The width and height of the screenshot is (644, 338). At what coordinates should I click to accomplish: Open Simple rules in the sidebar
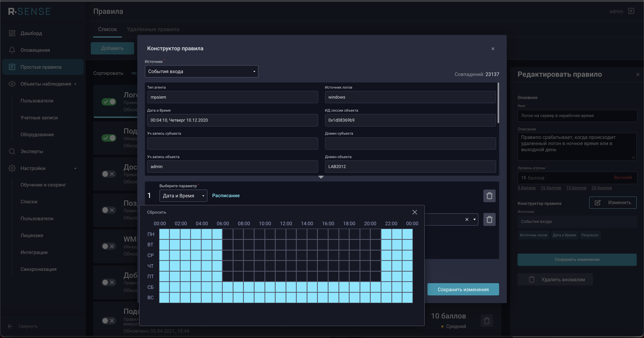point(41,67)
